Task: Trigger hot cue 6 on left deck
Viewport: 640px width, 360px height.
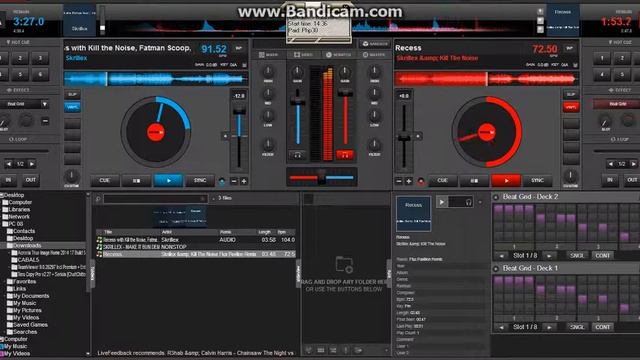Action: pyautogui.click(x=40, y=75)
